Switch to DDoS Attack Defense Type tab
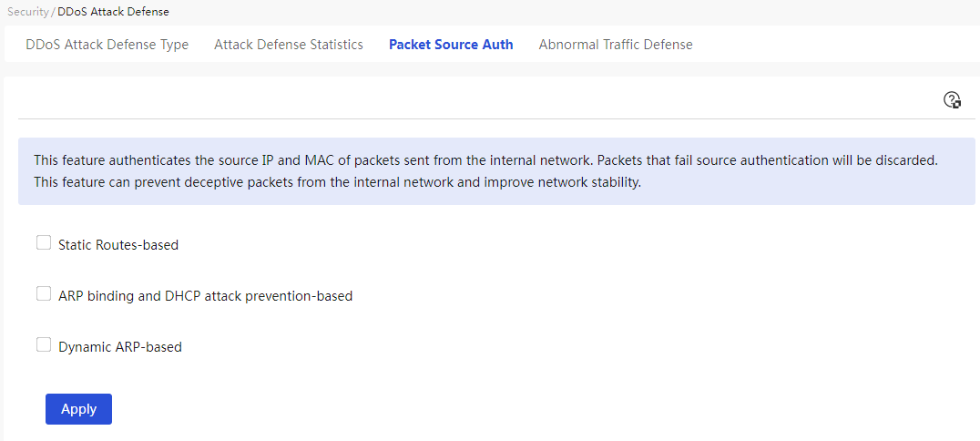This screenshot has height=441, width=980. coord(107,45)
